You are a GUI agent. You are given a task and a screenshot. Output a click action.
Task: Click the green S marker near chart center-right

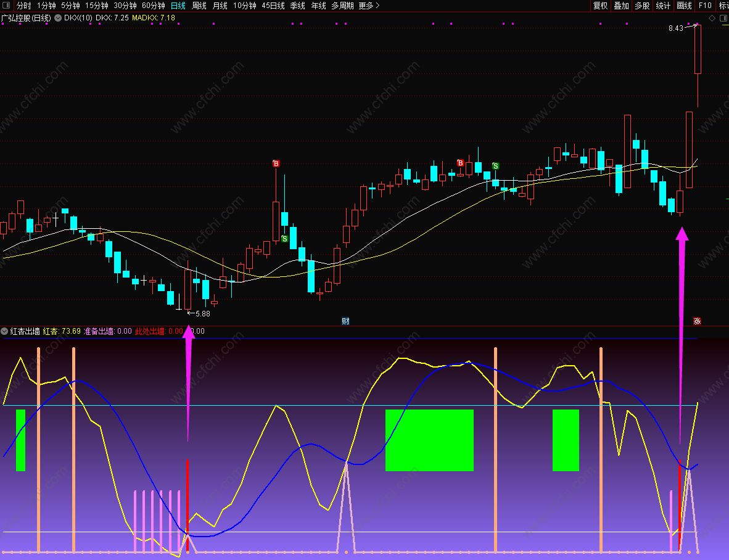click(x=496, y=166)
